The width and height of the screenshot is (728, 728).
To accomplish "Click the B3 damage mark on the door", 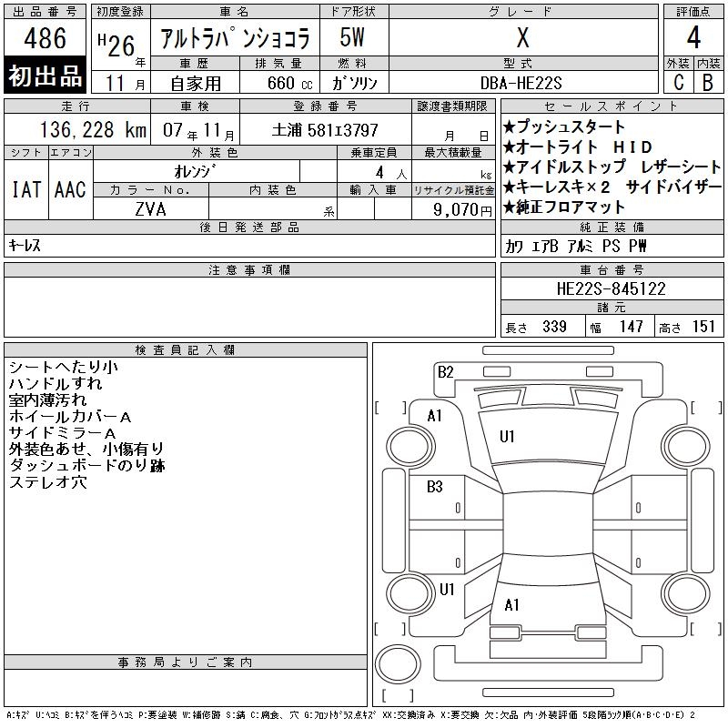I will pyautogui.click(x=434, y=487).
